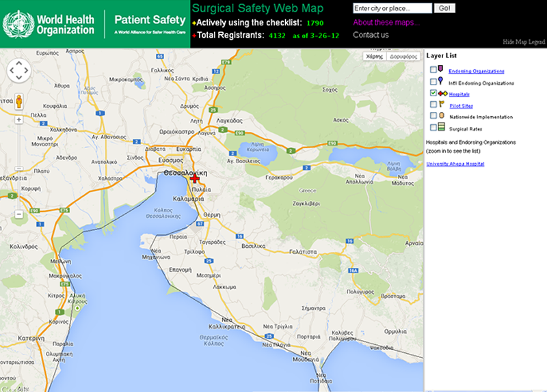
Task: Open the About these maps link
Action: [386, 23]
